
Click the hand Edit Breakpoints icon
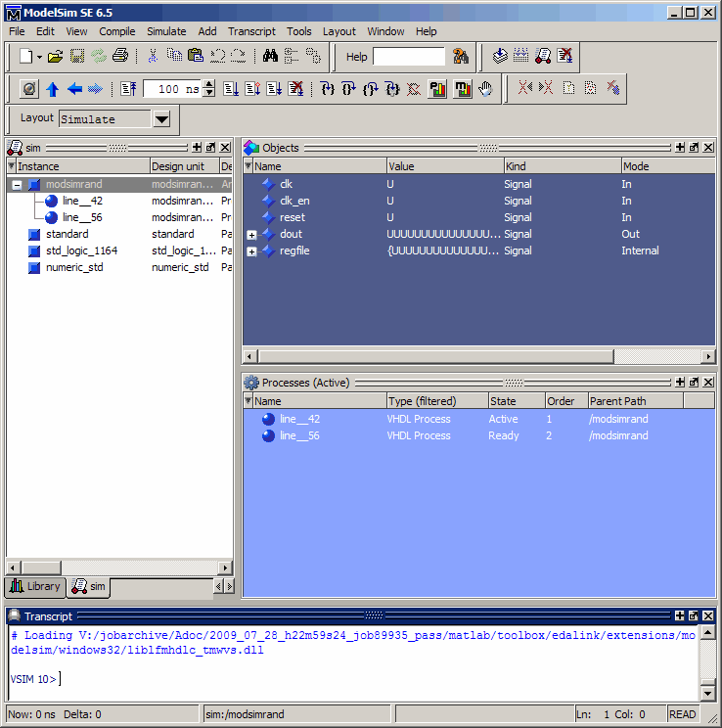tap(485, 89)
